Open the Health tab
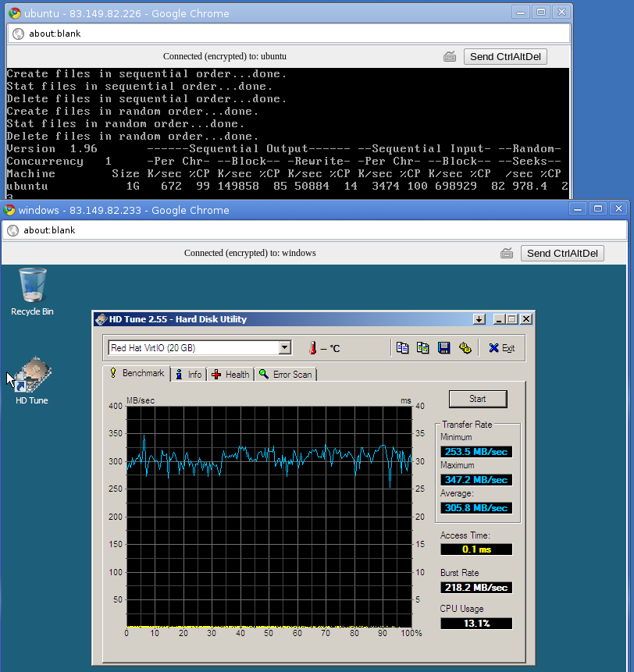 coord(230,375)
